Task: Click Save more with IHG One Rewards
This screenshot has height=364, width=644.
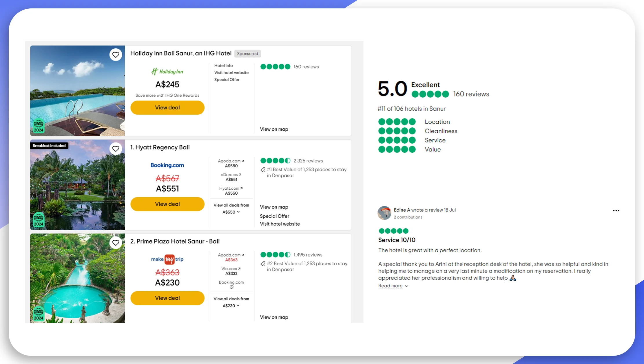Action: [167, 96]
